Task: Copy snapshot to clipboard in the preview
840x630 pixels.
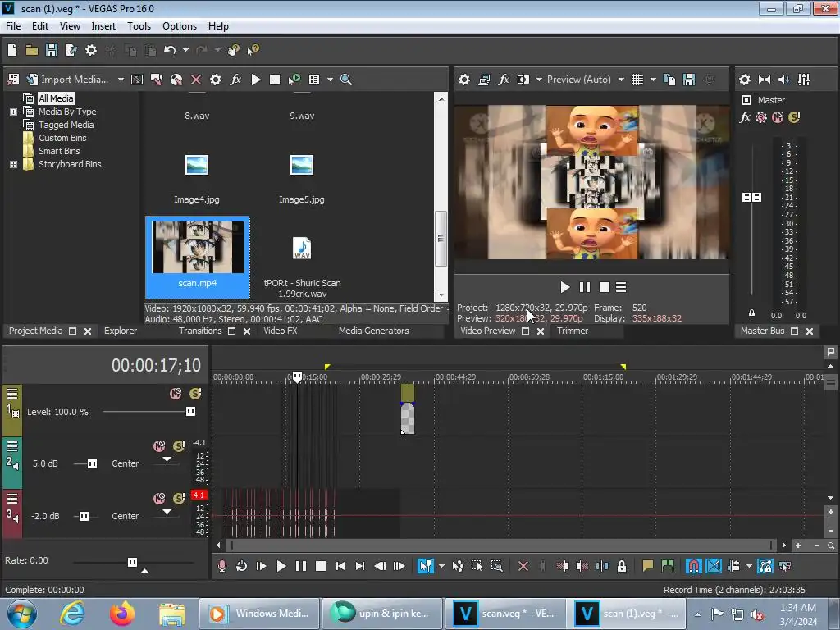Action: (x=669, y=80)
